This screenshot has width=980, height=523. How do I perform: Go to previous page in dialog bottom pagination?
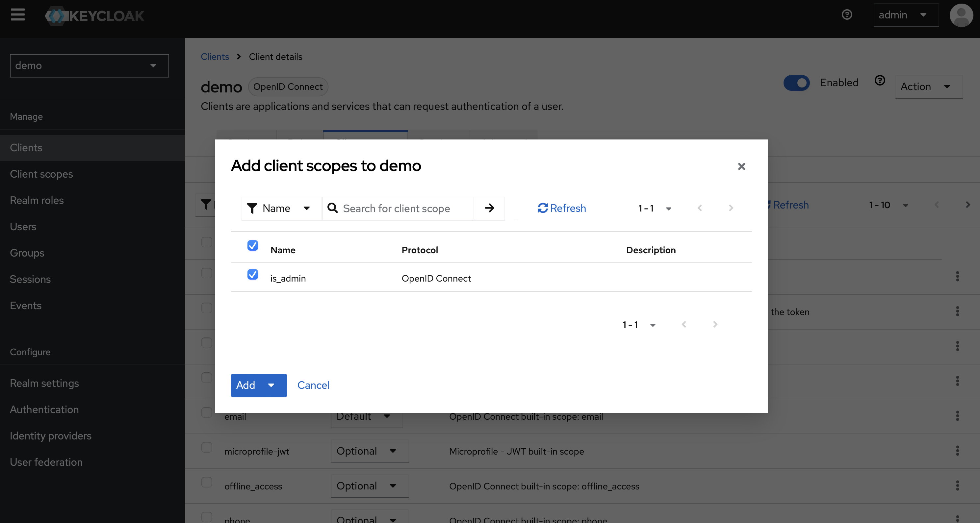684,324
